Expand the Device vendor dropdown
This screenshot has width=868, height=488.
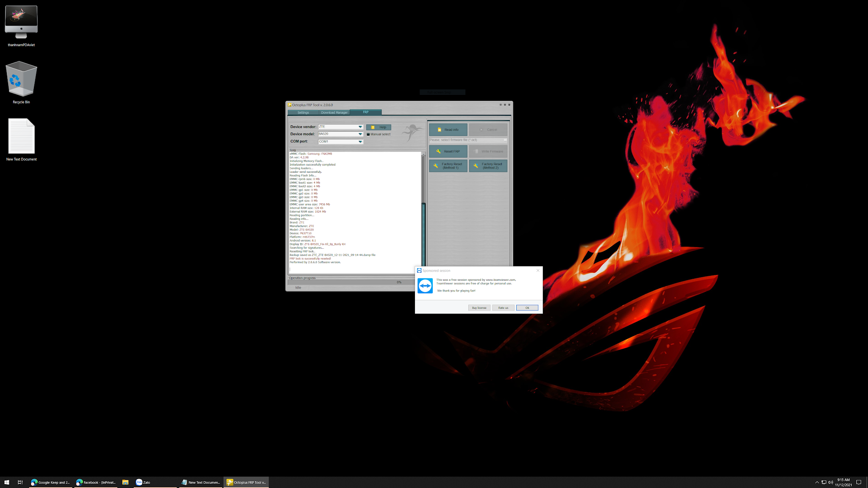pos(360,127)
